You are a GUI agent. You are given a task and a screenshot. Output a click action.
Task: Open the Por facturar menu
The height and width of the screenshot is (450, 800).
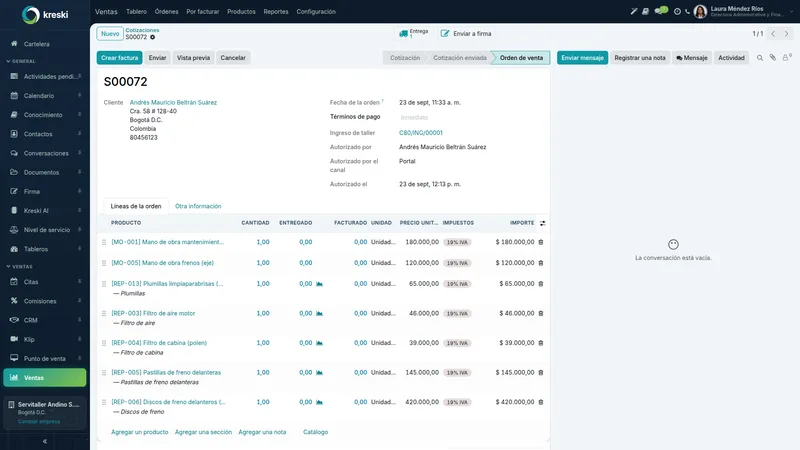(203, 11)
